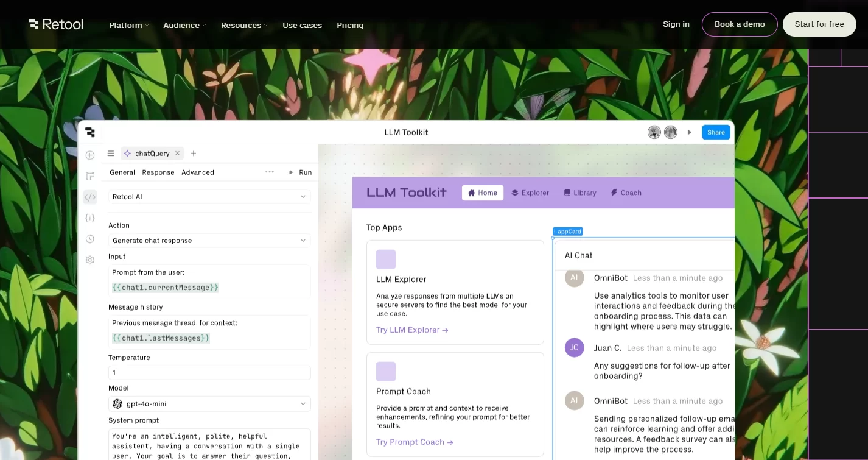Screen dimensions: 868x460
Task: Follow the Try LLM Explorer link
Action: click(412, 330)
